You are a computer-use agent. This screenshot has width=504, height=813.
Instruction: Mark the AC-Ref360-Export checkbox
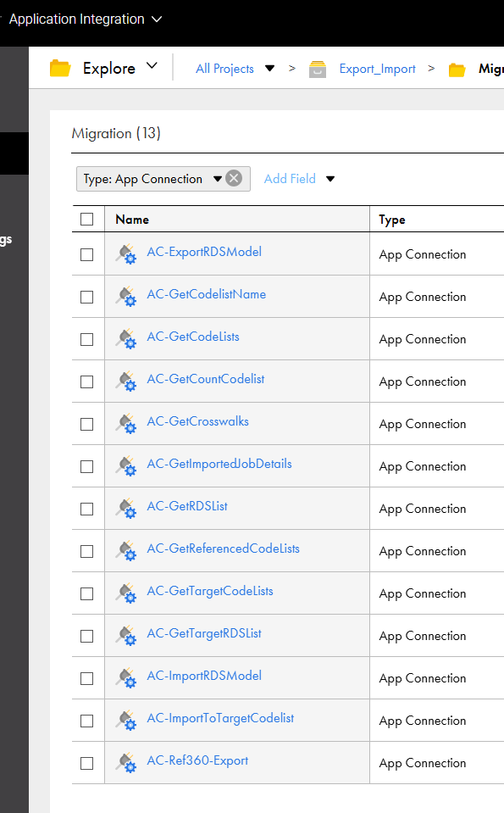(x=87, y=764)
